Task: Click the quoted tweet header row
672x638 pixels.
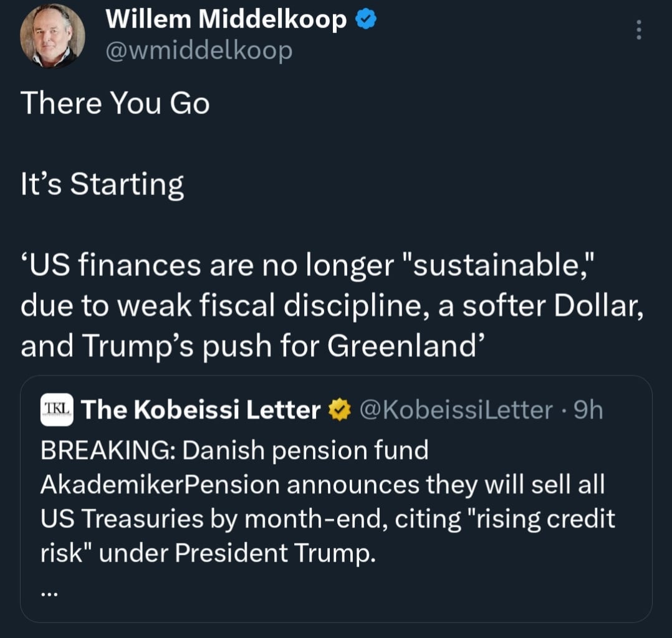Action: tap(312, 410)
